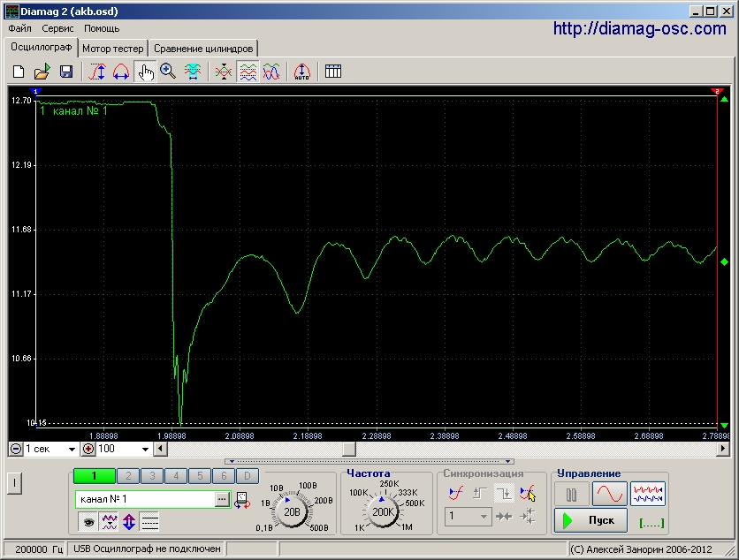Click the right arrow on panel splitter bar

point(507,462)
